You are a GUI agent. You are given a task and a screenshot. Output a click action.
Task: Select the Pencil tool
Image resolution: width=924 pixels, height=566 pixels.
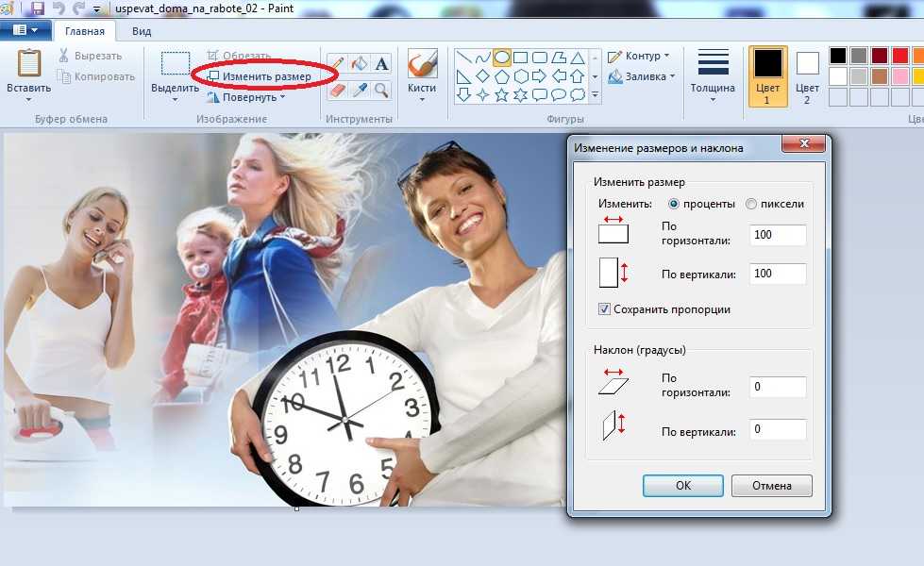(x=338, y=63)
